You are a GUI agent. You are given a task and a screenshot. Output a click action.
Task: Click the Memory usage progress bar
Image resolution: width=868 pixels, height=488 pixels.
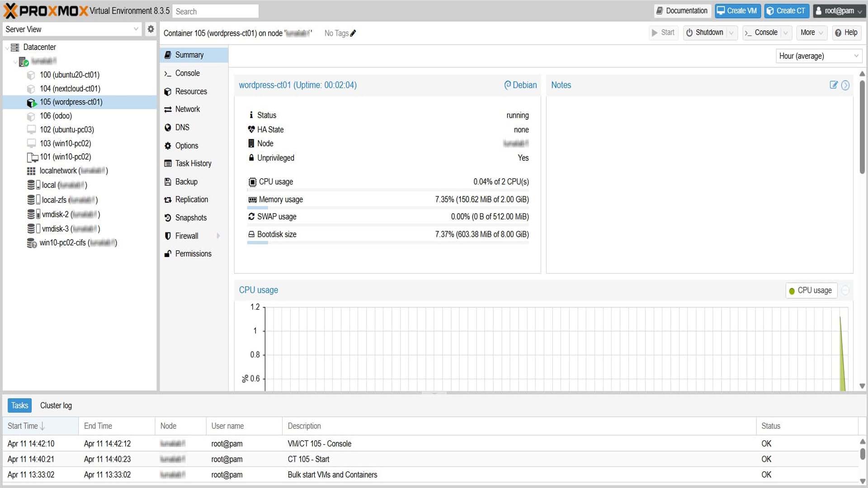pyautogui.click(x=388, y=208)
